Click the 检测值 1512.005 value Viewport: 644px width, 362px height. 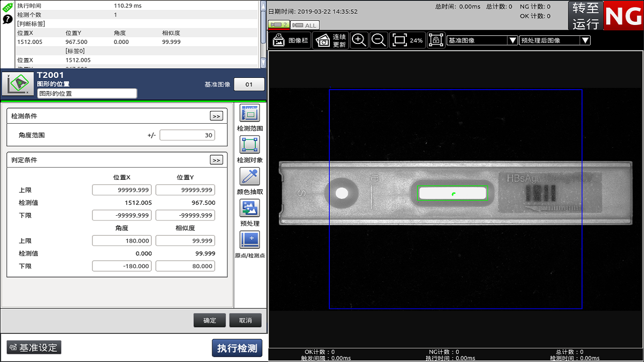(138, 202)
